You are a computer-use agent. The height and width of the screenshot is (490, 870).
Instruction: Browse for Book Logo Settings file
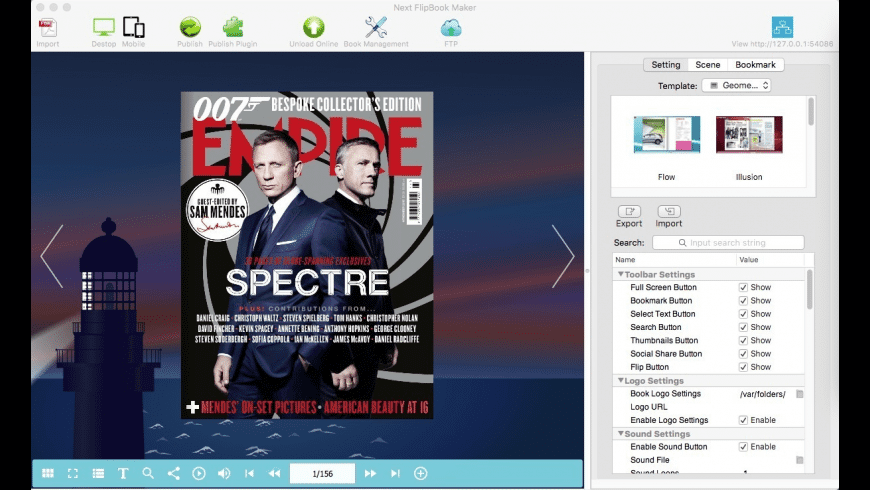[x=800, y=394]
